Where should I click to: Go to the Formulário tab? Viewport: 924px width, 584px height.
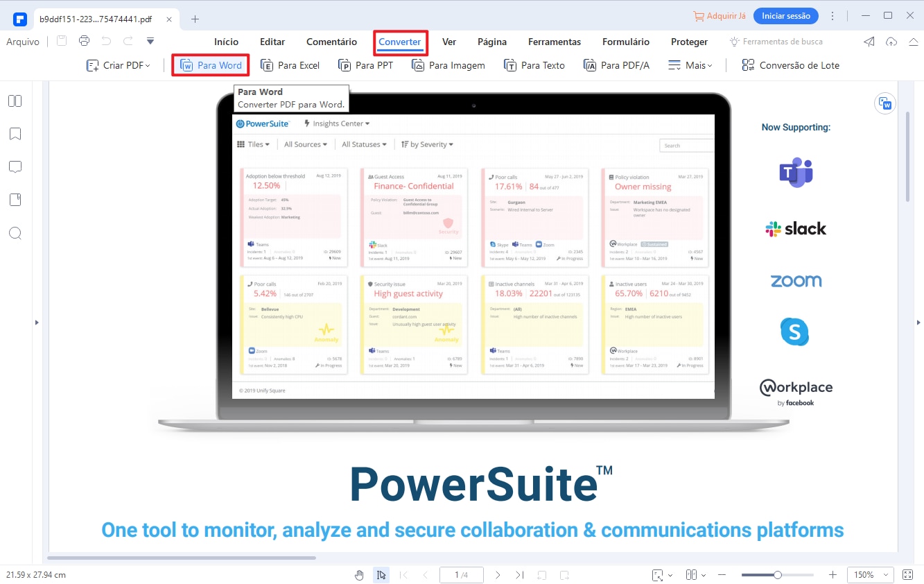[x=626, y=42]
